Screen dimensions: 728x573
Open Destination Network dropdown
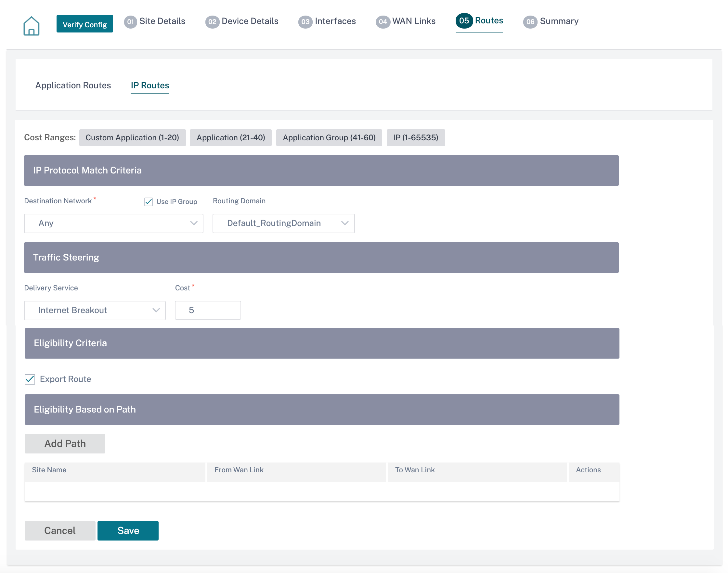pyautogui.click(x=113, y=223)
